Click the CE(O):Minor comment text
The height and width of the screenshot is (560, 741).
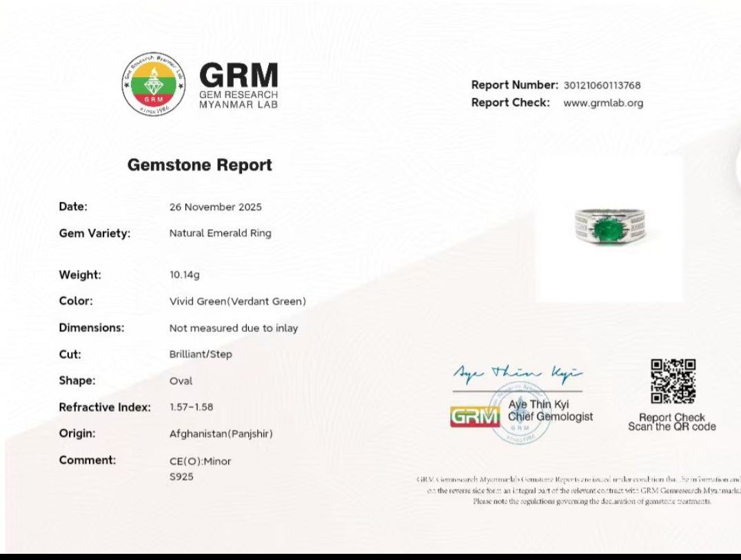pyautogui.click(x=200, y=461)
